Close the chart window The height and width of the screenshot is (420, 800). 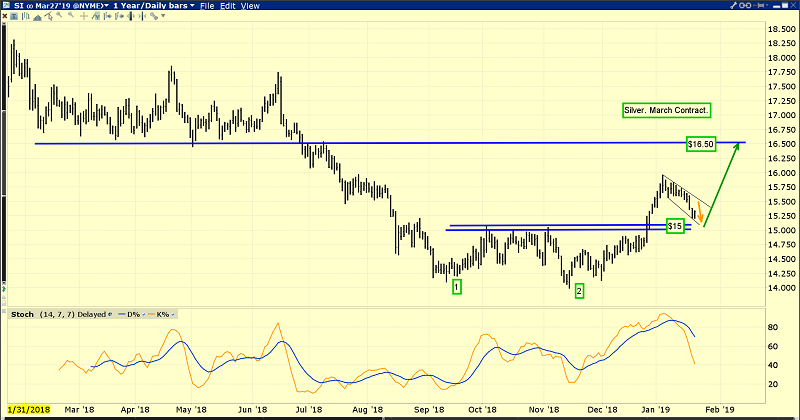(x=793, y=5)
